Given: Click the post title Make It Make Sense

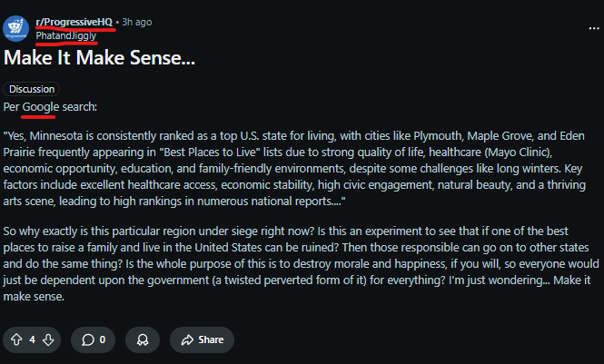Looking at the screenshot, I should point(100,59).
